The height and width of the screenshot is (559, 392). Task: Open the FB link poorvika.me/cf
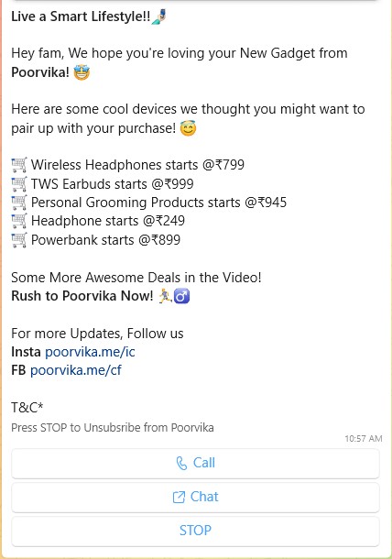click(x=75, y=370)
